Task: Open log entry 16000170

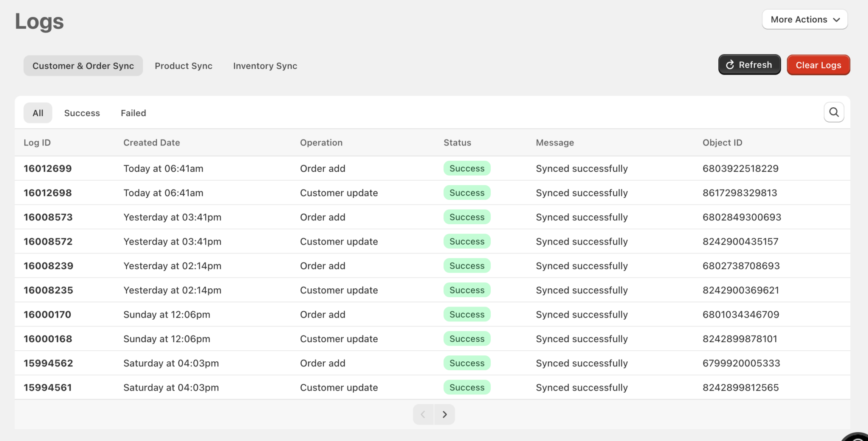Action: pyautogui.click(x=47, y=314)
